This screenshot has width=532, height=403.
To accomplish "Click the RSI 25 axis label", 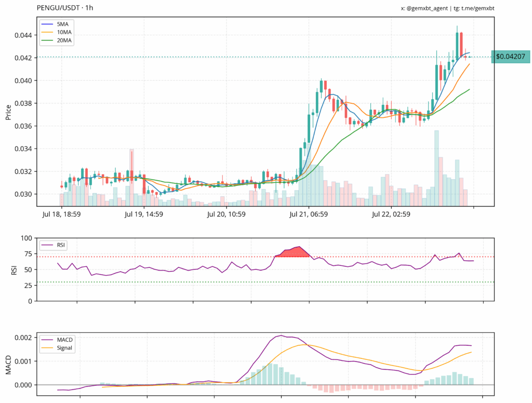I will 28,286.
